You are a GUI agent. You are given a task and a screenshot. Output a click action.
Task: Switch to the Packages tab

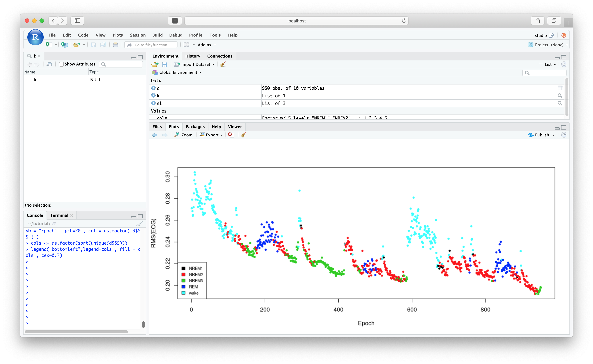tap(195, 127)
